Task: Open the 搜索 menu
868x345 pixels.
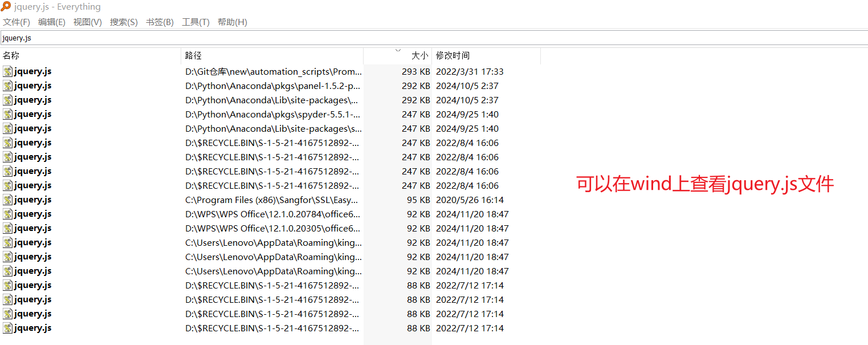Action: tap(124, 22)
